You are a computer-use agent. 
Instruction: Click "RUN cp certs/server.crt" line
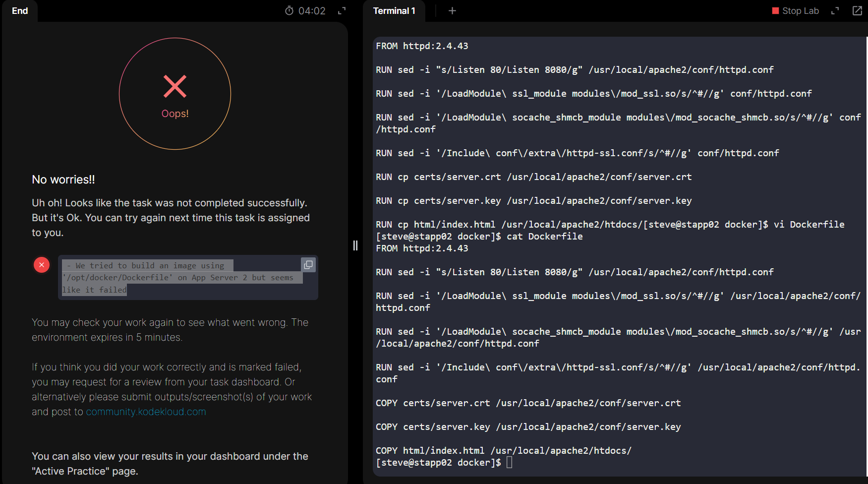pyautogui.click(x=534, y=177)
